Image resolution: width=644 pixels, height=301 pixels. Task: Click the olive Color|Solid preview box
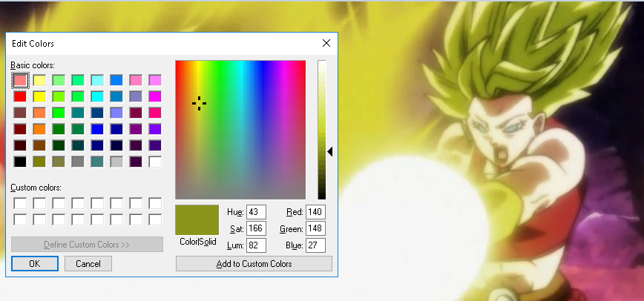click(197, 219)
